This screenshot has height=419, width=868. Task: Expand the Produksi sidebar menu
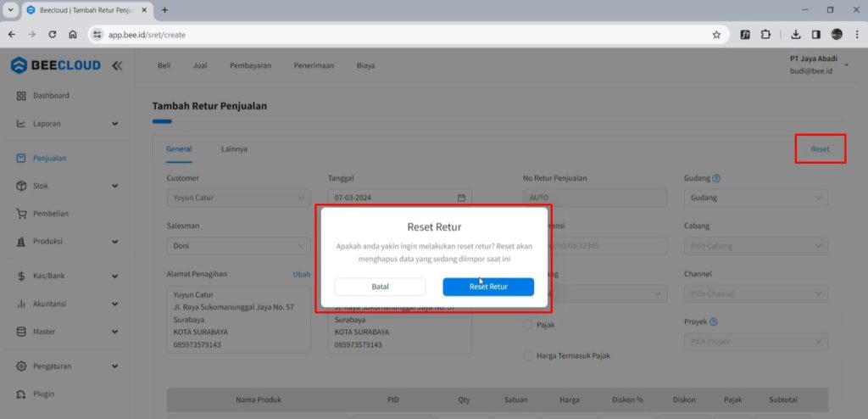(x=114, y=242)
